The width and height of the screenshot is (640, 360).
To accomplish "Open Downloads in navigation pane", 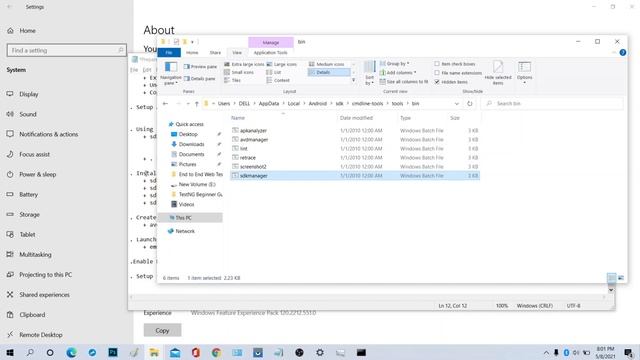I will coord(191,144).
